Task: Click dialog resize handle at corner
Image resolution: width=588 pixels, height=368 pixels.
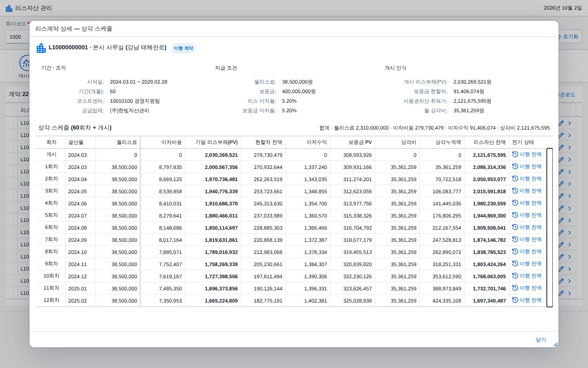Action: [555, 344]
